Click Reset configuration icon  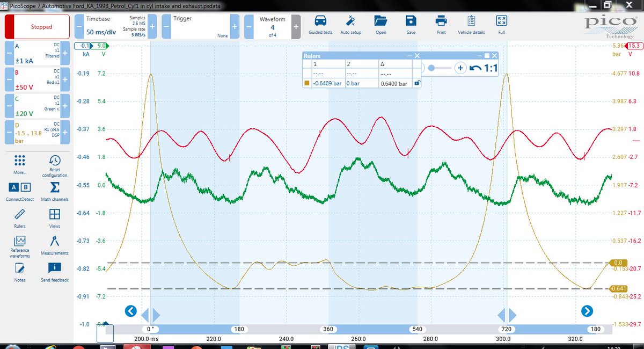(x=54, y=161)
